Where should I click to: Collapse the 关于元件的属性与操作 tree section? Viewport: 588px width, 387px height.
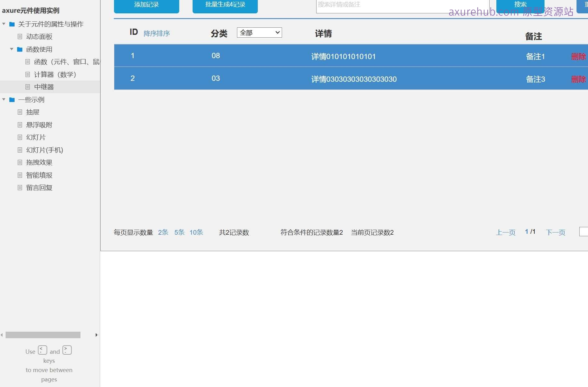coord(4,24)
